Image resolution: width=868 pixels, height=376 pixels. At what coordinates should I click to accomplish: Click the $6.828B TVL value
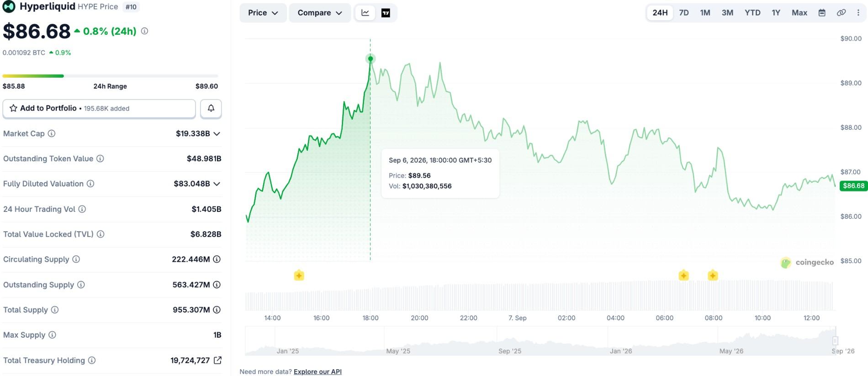tap(206, 234)
